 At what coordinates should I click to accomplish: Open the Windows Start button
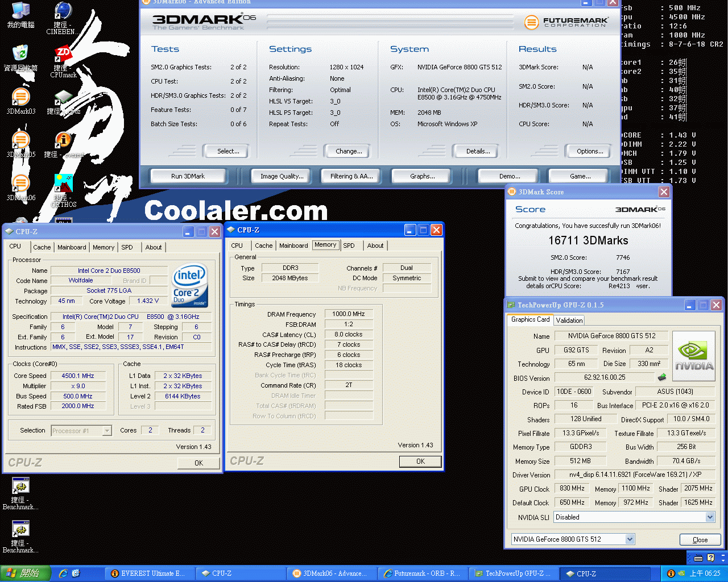(26, 573)
